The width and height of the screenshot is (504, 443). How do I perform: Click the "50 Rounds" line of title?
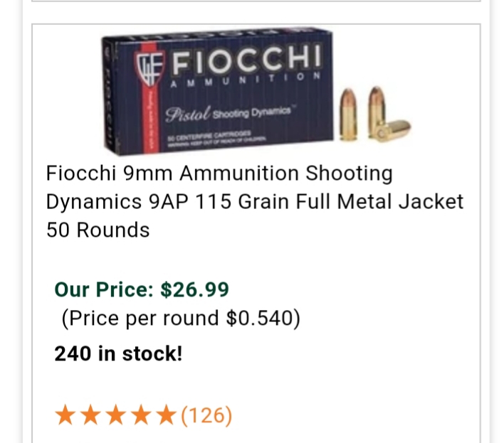pos(98,230)
